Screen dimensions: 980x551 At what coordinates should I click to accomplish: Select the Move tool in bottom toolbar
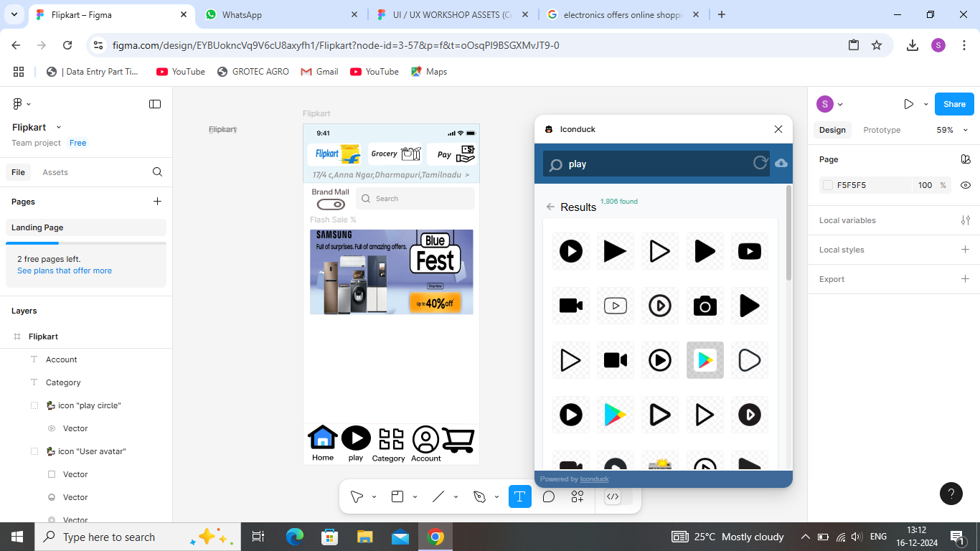click(357, 496)
